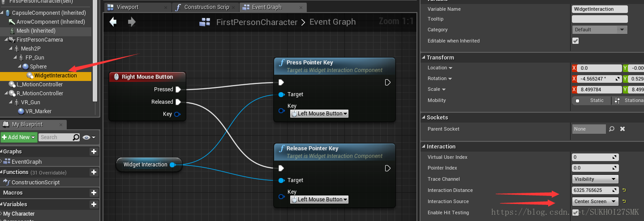Select the My Blueprint tab

pyautogui.click(x=34, y=124)
